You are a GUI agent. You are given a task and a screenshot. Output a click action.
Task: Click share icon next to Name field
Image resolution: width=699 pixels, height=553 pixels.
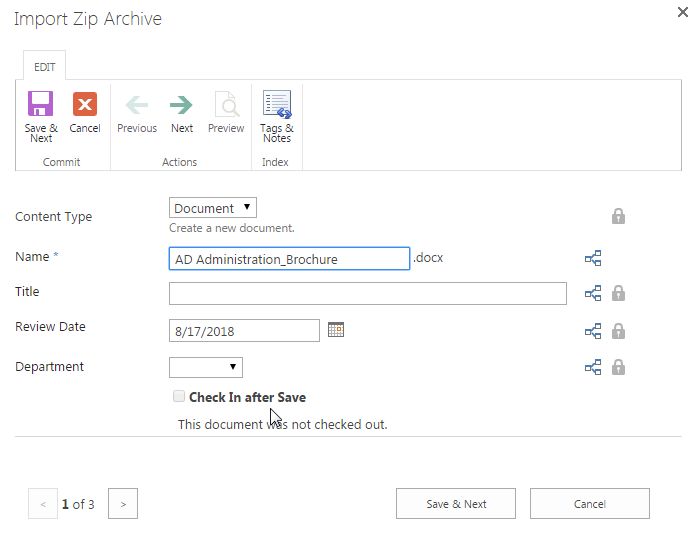tap(593, 259)
